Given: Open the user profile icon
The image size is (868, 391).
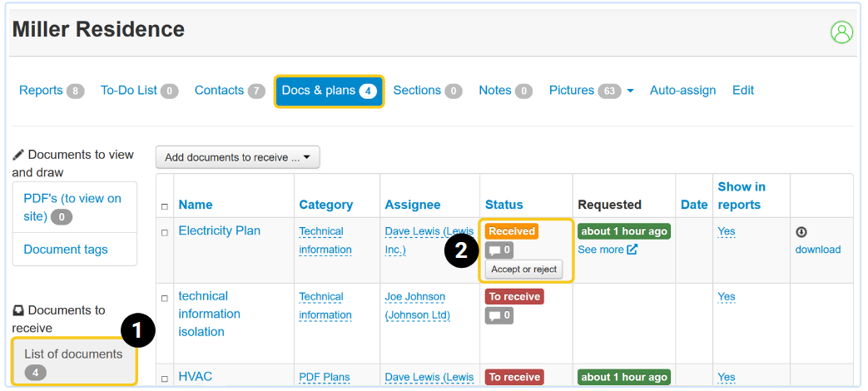Looking at the screenshot, I should pos(841,32).
